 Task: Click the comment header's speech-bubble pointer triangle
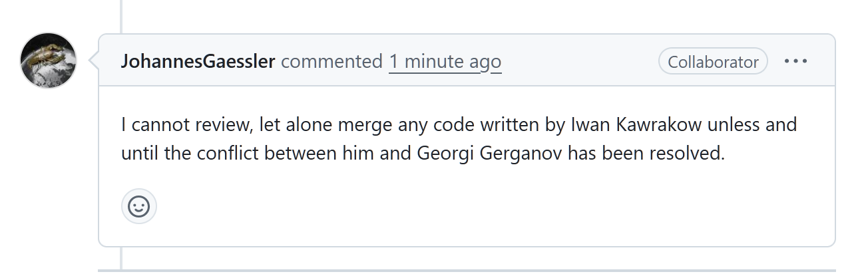pyautogui.click(x=93, y=61)
